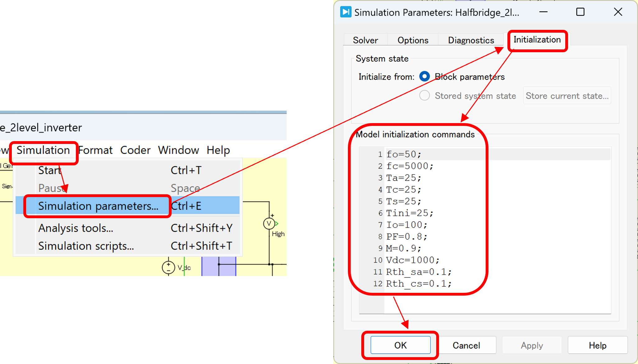638x364 pixels.
Task: Open the Simulation menu
Action: click(43, 150)
